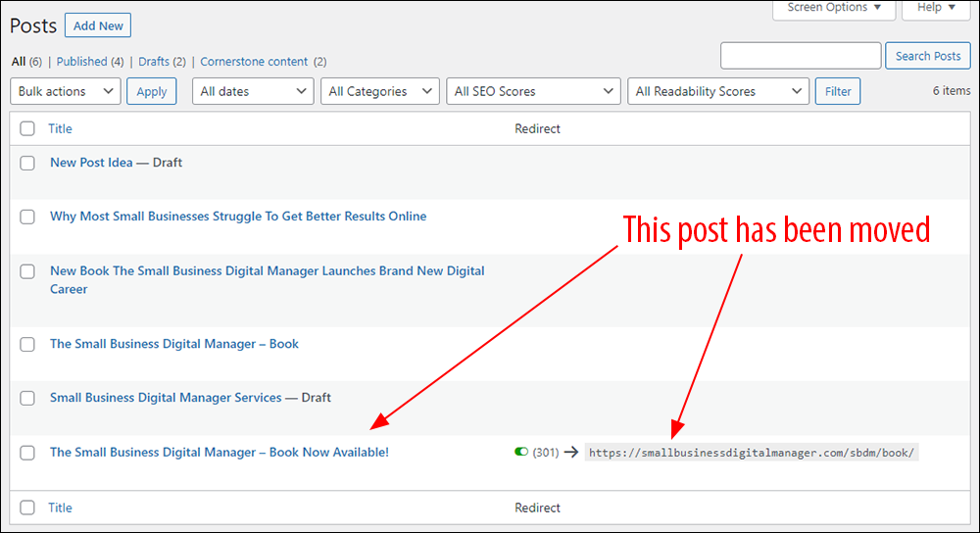Check the Small Business Digital Manager Services checkbox
Image resolution: width=980 pixels, height=533 pixels.
[27, 398]
